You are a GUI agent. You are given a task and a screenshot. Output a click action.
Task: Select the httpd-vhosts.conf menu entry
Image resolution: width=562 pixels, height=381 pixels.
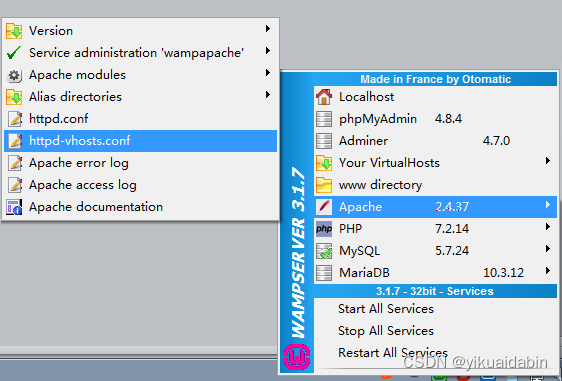tap(140, 141)
